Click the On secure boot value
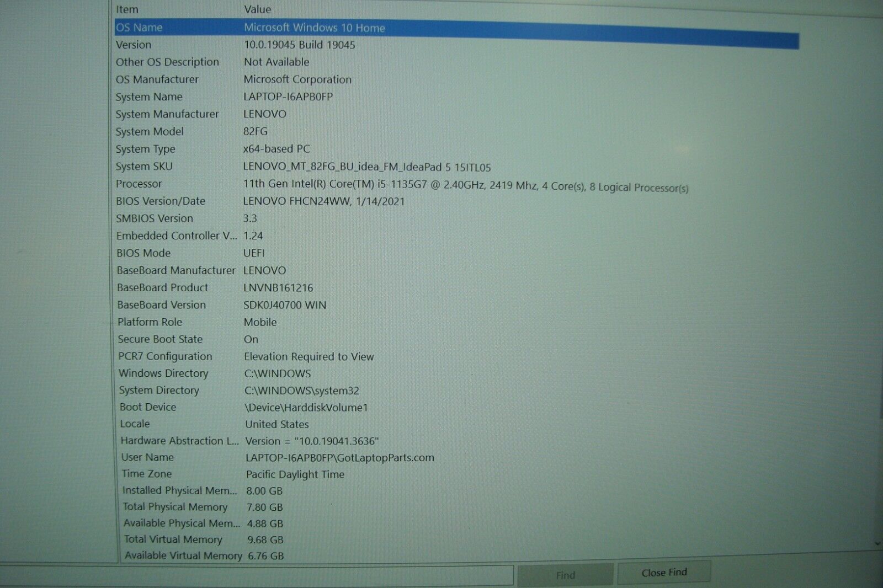Image resolution: width=883 pixels, height=588 pixels. pos(251,339)
